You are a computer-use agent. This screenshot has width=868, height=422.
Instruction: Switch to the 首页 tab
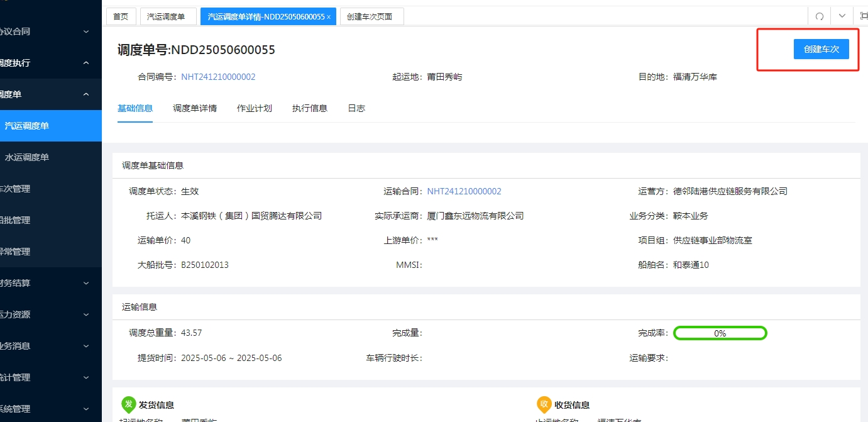(121, 17)
